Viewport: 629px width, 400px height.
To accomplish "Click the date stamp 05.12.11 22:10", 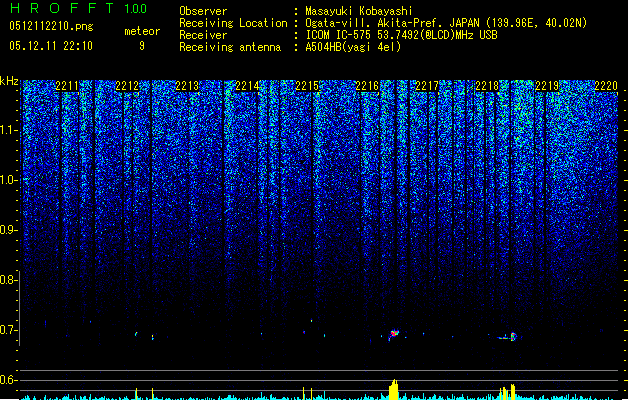I will pos(51,46).
